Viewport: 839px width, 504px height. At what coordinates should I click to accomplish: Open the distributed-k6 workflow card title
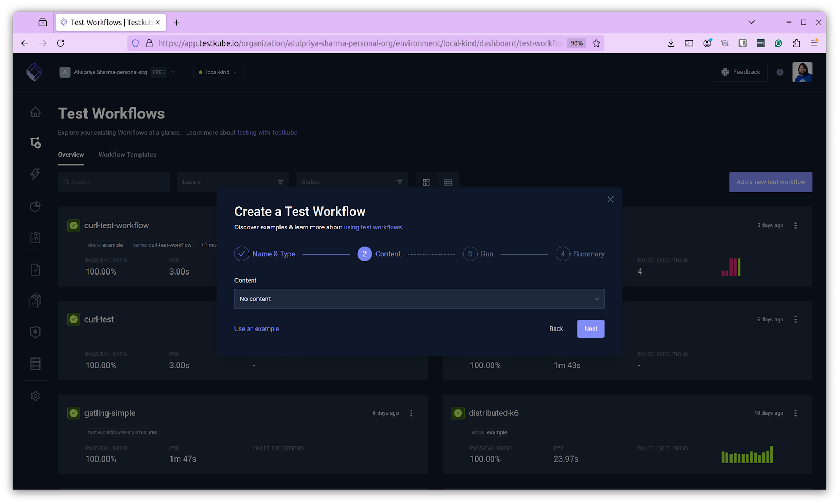(x=493, y=413)
